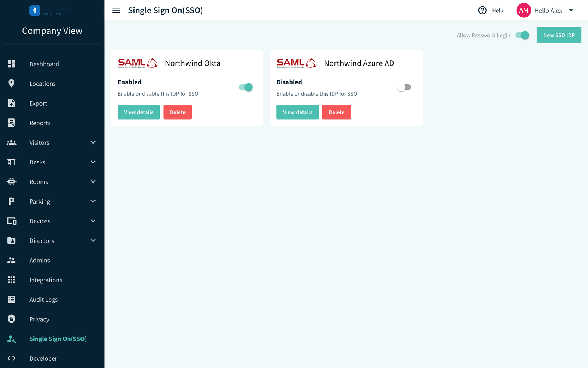Click the Developer code brackets icon

[x=11, y=358]
